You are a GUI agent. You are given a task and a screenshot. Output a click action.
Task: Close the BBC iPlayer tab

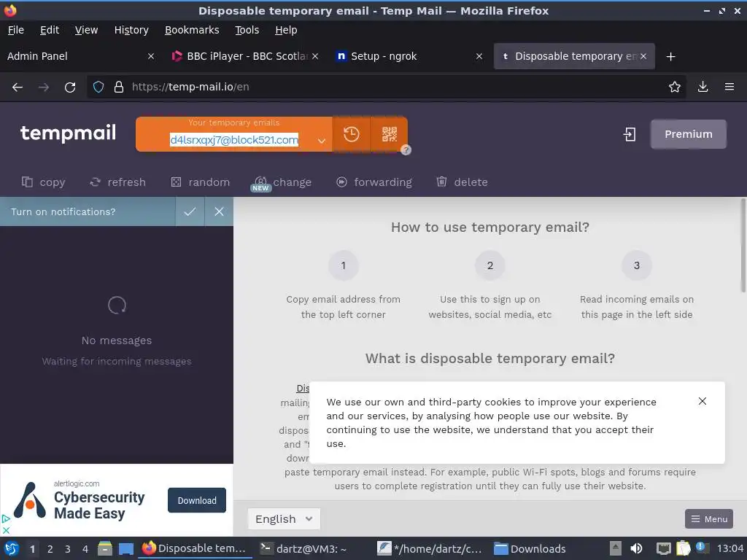tap(315, 56)
